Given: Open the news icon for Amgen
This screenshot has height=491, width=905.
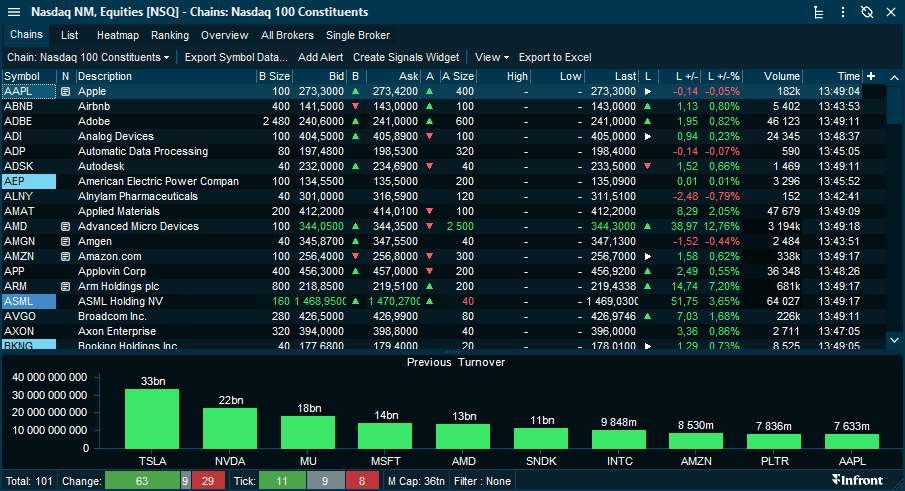Looking at the screenshot, I should tap(65, 241).
